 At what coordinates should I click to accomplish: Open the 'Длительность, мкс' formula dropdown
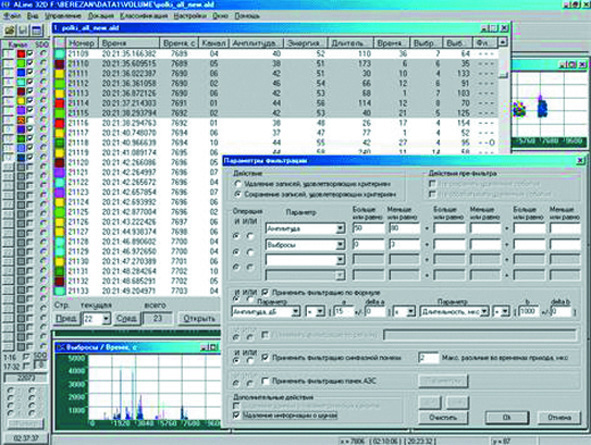coord(484,312)
